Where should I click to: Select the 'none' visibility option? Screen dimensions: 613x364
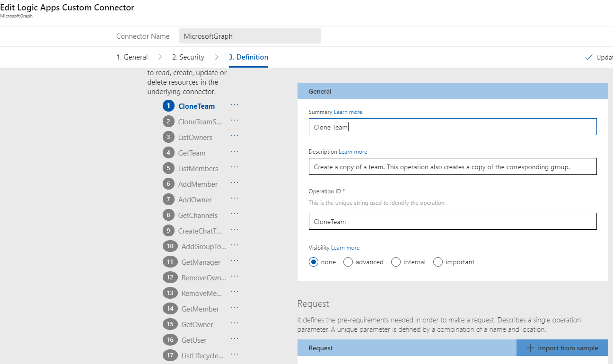coord(313,262)
